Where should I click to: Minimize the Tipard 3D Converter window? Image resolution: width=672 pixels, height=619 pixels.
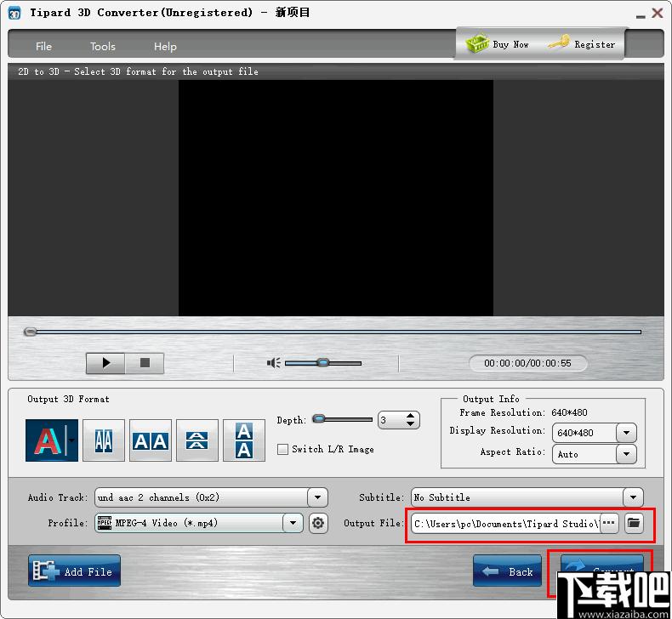[x=641, y=15]
